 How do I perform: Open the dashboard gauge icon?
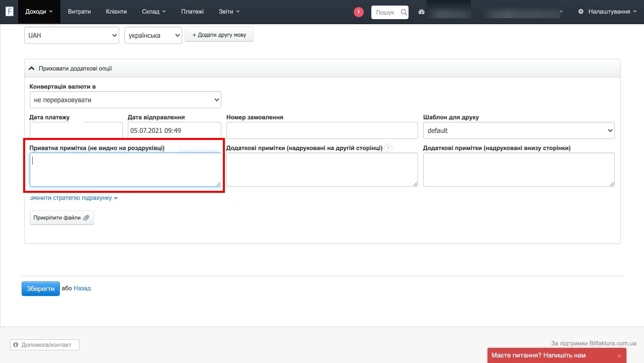pos(422,12)
